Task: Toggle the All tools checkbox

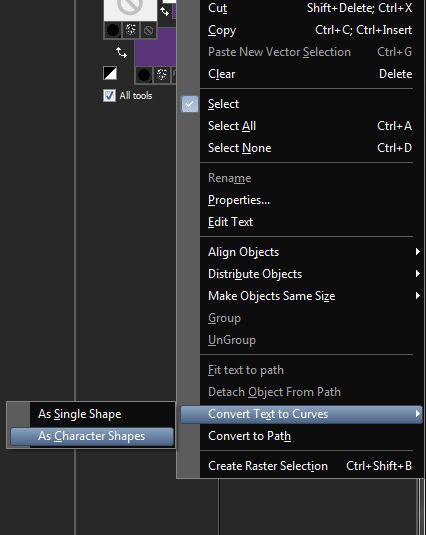Action: [109, 96]
